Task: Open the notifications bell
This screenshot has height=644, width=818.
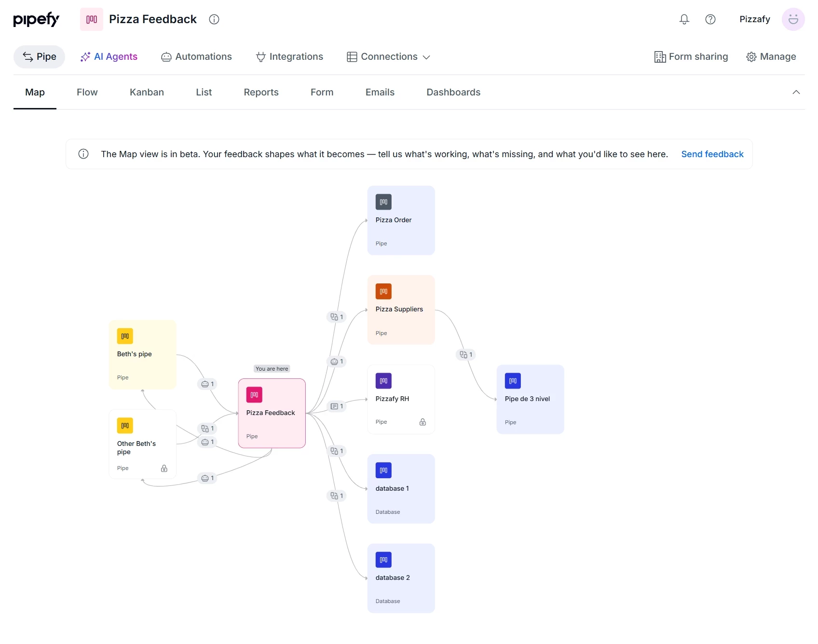Action: 684,19
